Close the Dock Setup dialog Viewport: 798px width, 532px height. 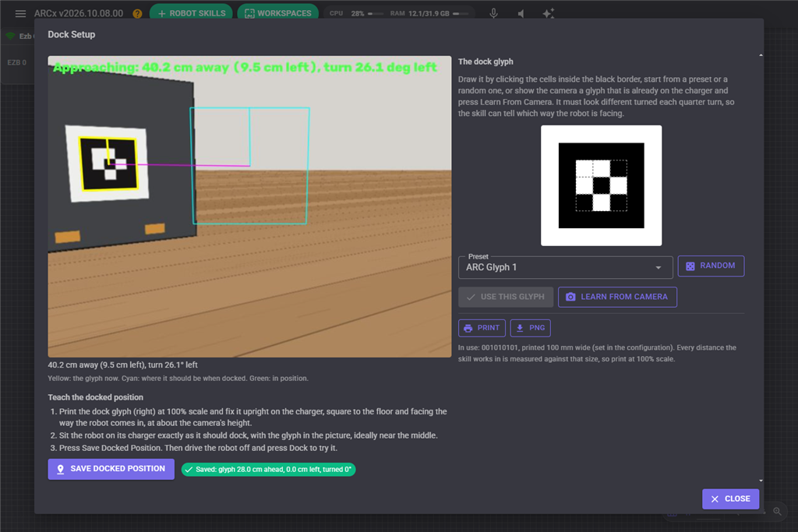730,499
